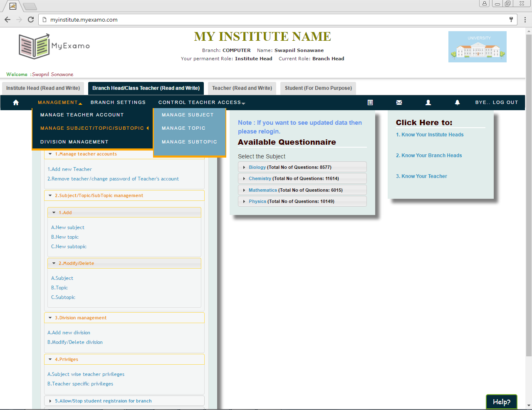Click B.New topic link
Image resolution: width=532 pixels, height=410 pixels.
[x=65, y=237]
